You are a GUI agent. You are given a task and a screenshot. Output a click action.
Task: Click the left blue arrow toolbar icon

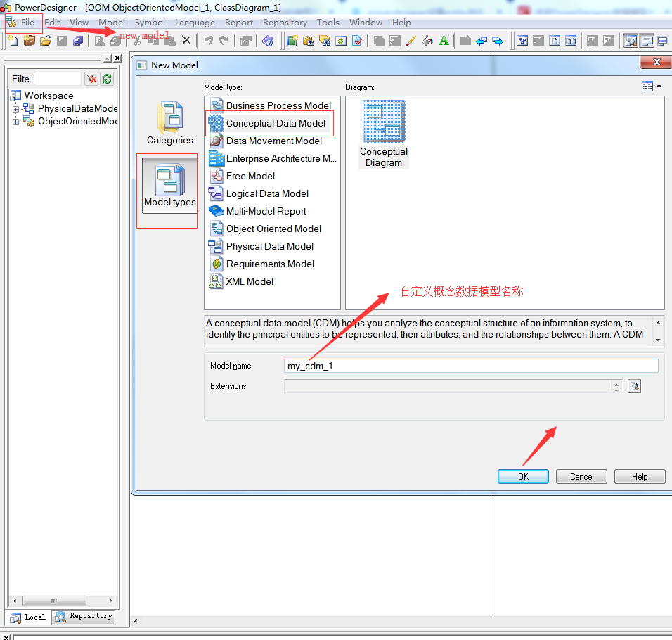[x=482, y=41]
